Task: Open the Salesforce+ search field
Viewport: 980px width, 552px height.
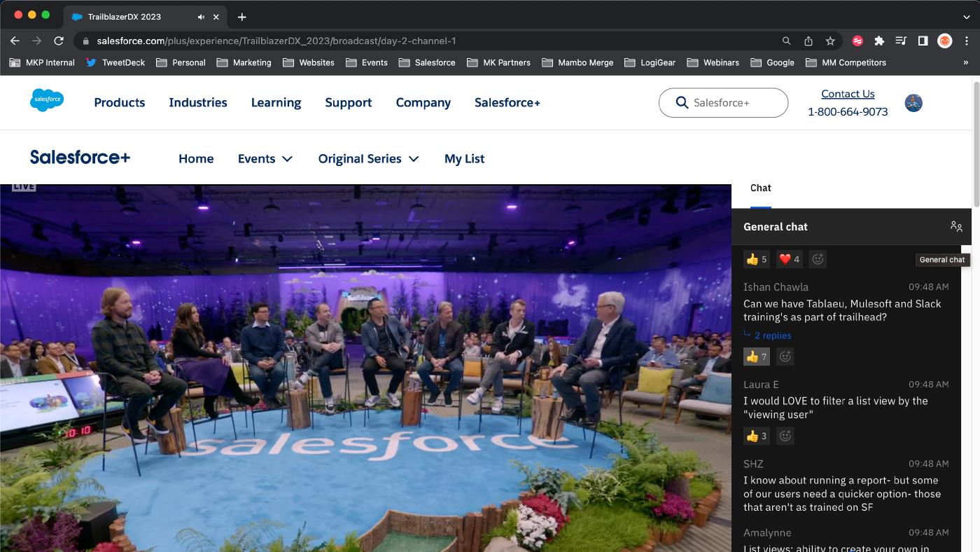Action: coord(723,102)
